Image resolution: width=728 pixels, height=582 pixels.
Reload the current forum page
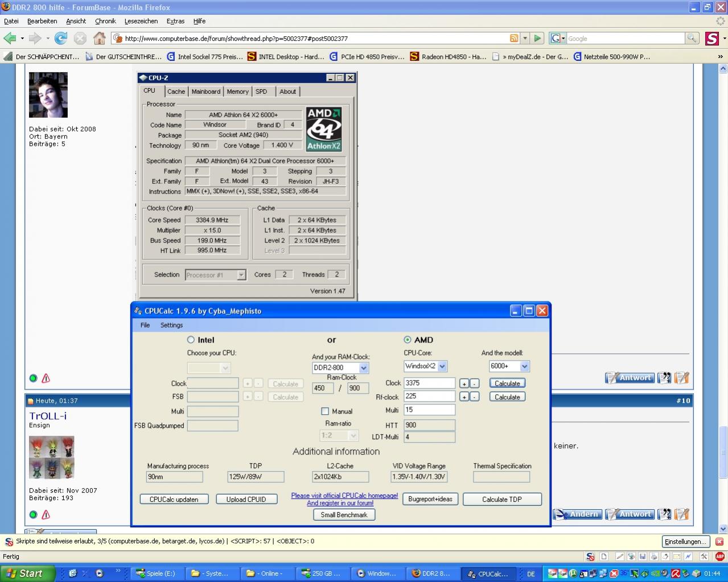[x=61, y=38]
